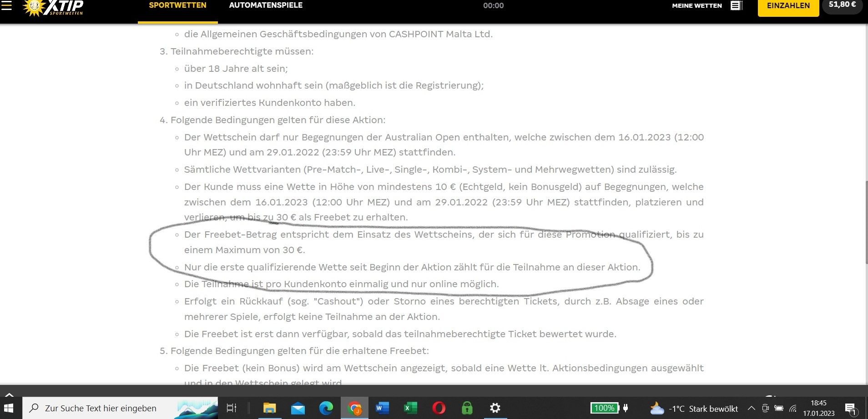The width and height of the screenshot is (868, 419).
Task: Open the Automatenspiele tab
Action: pyautogui.click(x=266, y=5)
